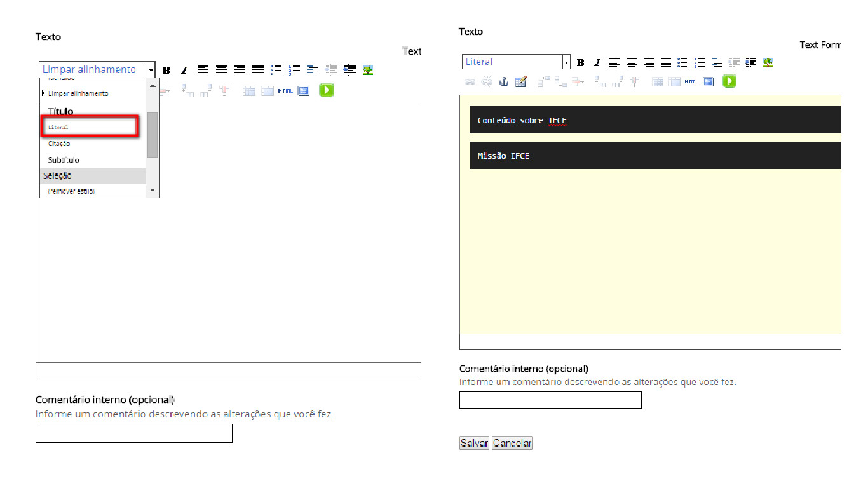The width and height of the screenshot is (868, 488).
Task: Insert bullet list in editor with open style list
Action: coord(276,70)
